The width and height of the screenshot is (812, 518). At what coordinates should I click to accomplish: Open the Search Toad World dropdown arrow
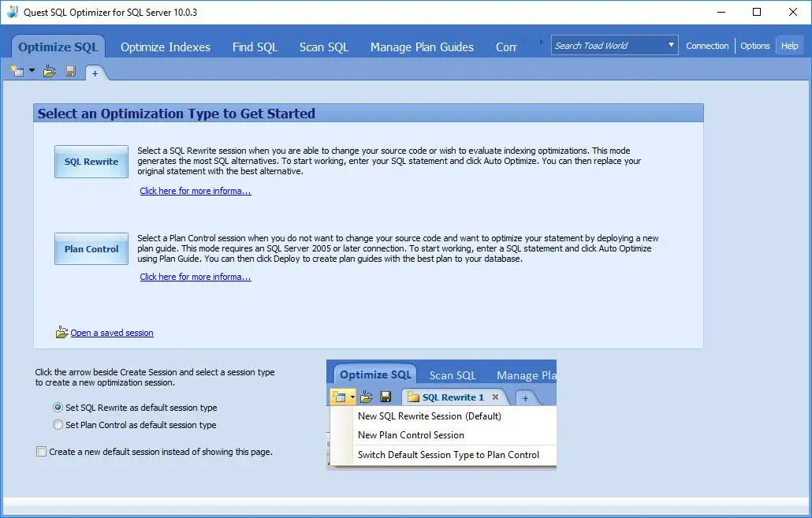click(671, 45)
